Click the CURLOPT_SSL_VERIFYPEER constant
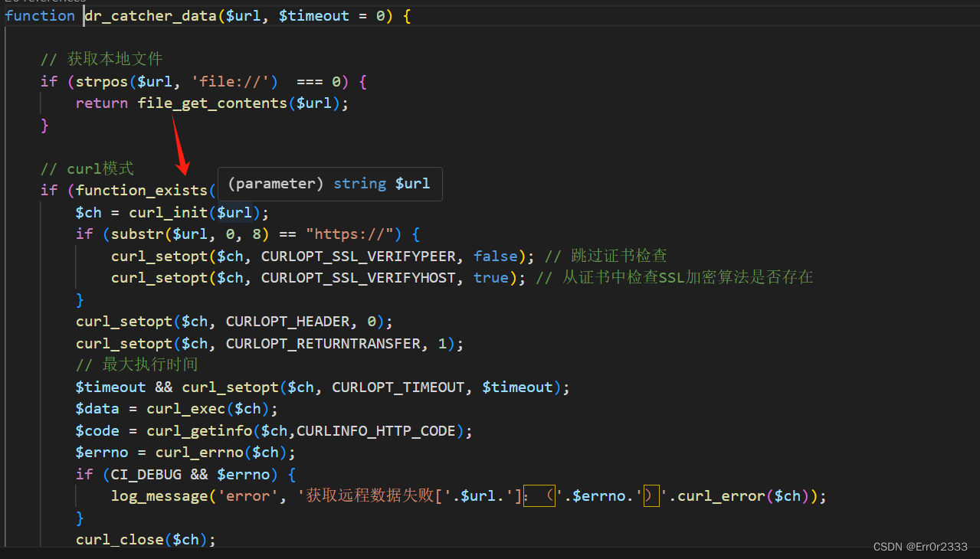 [x=357, y=256]
